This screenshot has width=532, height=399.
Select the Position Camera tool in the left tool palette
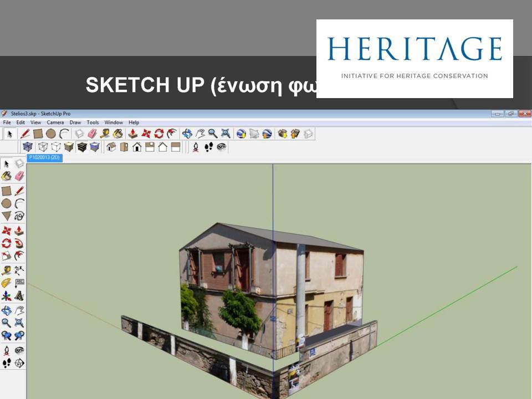point(7,350)
